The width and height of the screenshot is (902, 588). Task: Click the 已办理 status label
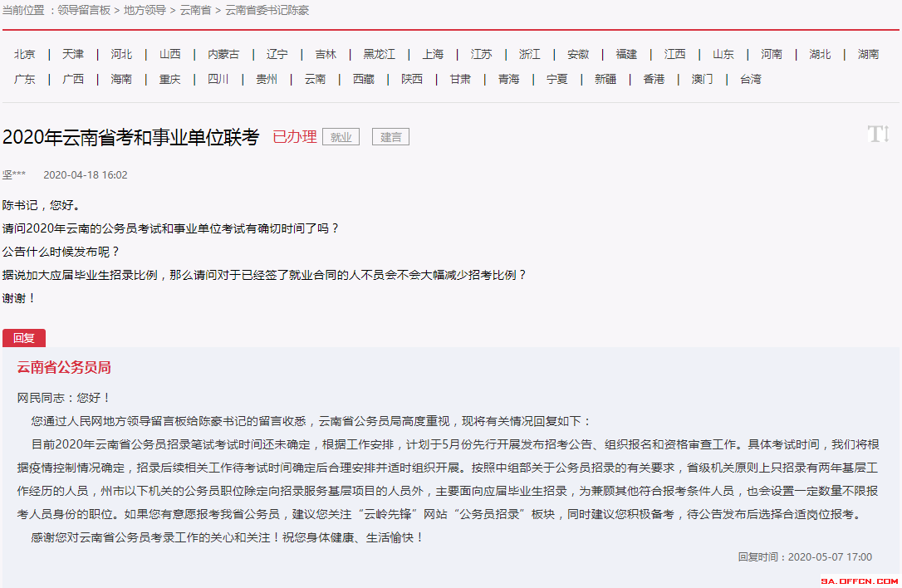(295, 137)
